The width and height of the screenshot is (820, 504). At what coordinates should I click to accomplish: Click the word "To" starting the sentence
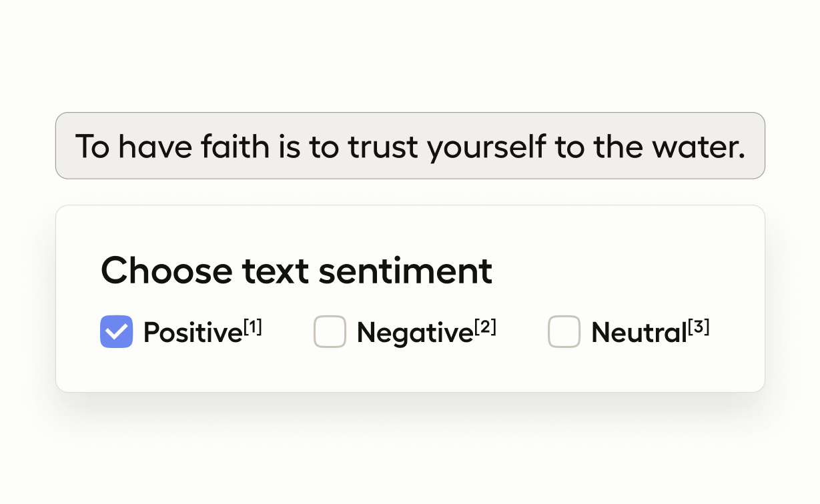coord(92,147)
